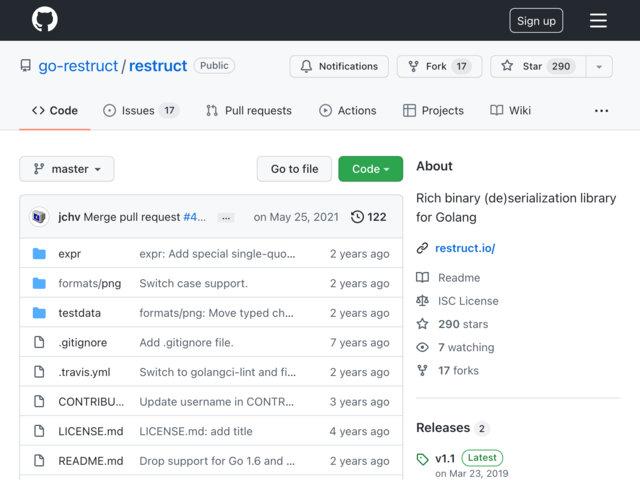Open the hamburger navigation menu
Image resolution: width=640 pixels, height=480 pixels.
[x=598, y=20]
